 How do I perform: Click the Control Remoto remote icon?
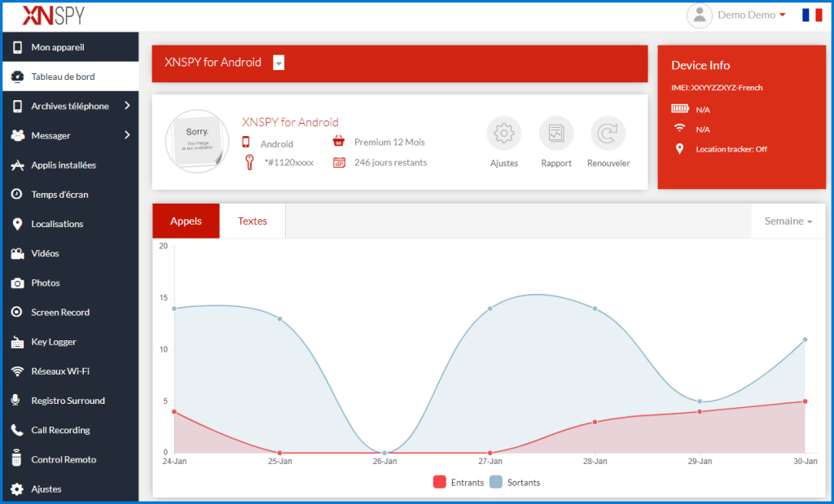coord(16,458)
